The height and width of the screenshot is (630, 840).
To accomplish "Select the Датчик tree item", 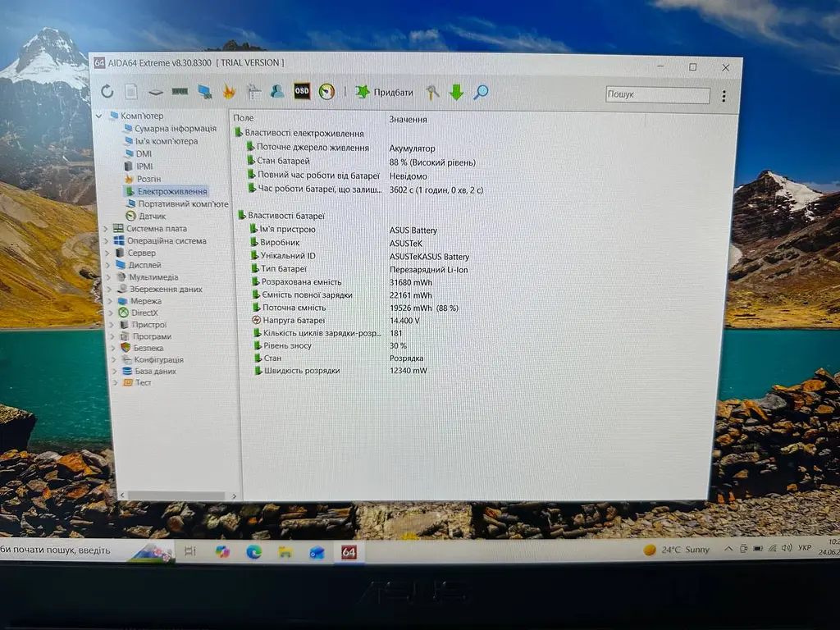I will tap(146, 216).
